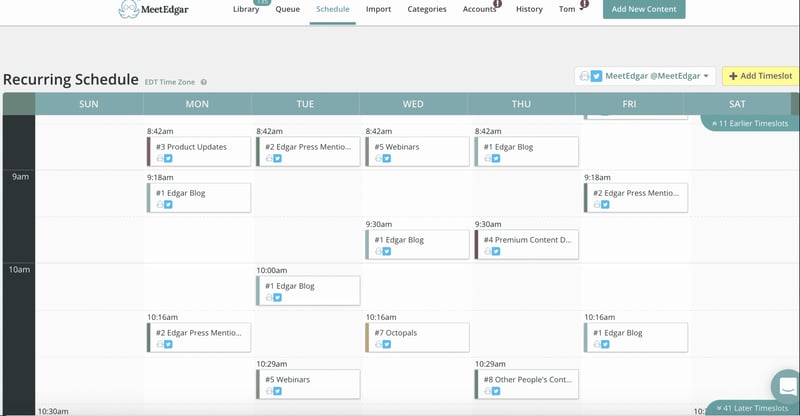
Task: Click Twitter icon in Monday 9:18am slot
Action: click(168, 205)
